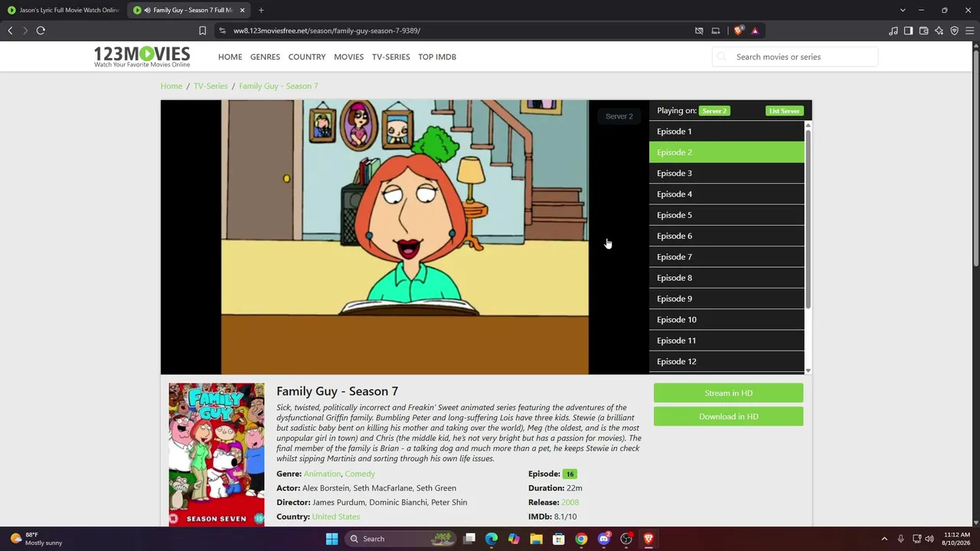The width and height of the screenshot is (980, 551).
Task: Select Episode 10 from the list
Action: pyautogui.click(x=727, y=320)
